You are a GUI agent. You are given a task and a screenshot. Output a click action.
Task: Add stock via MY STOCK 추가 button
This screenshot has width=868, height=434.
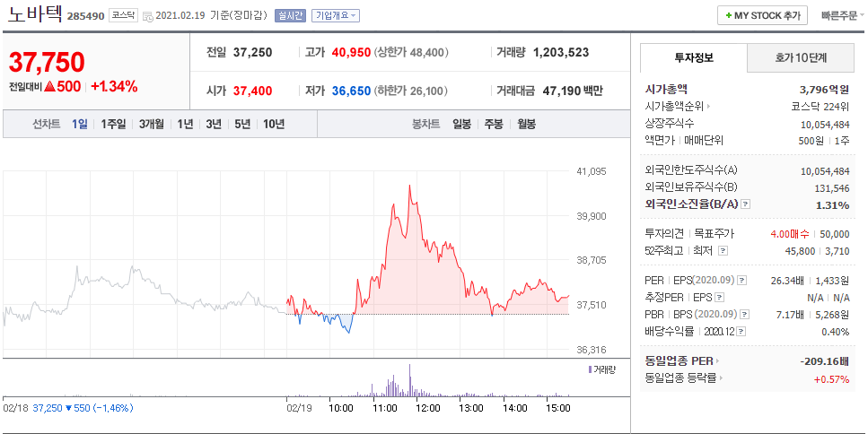coord(762,15)
